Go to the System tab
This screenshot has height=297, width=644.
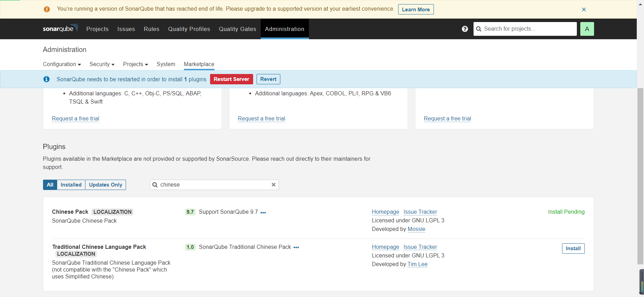pyautogui.click(x=166, y=64)
